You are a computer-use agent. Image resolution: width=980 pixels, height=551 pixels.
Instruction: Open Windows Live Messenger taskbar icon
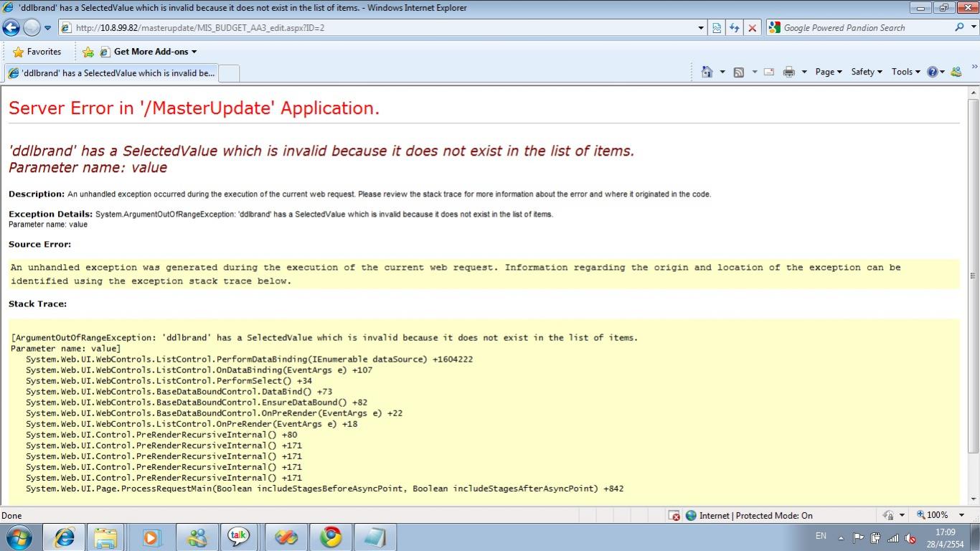pyautogui.click(x=196, y=537)
